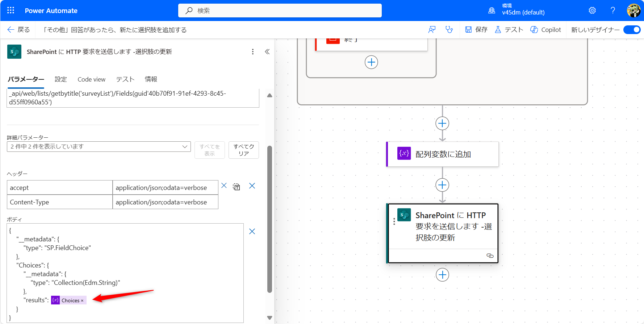Run the flow checker stethoscope
This screenshot has height=324, width=644.
pyautogui.click(x=449, y=30)
